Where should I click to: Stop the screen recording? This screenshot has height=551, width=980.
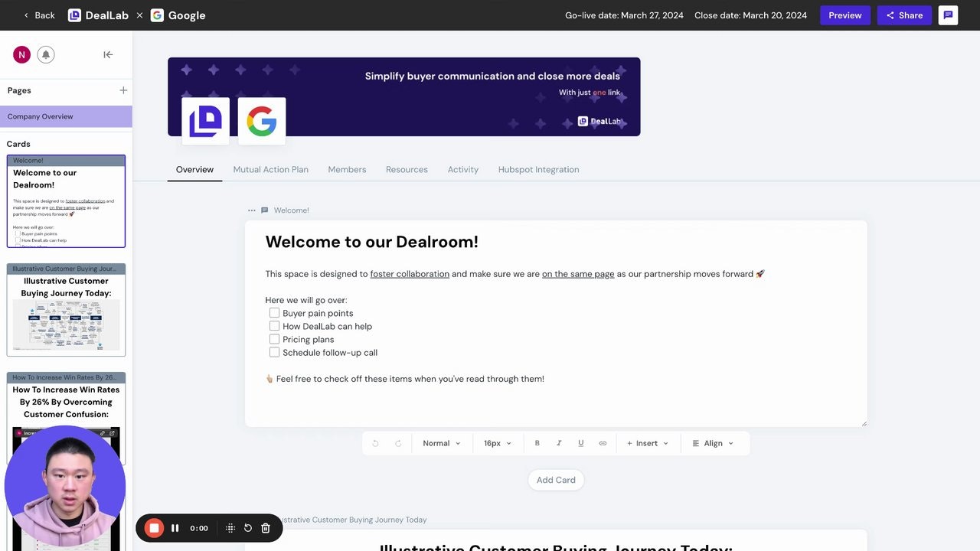click(154, 527)
